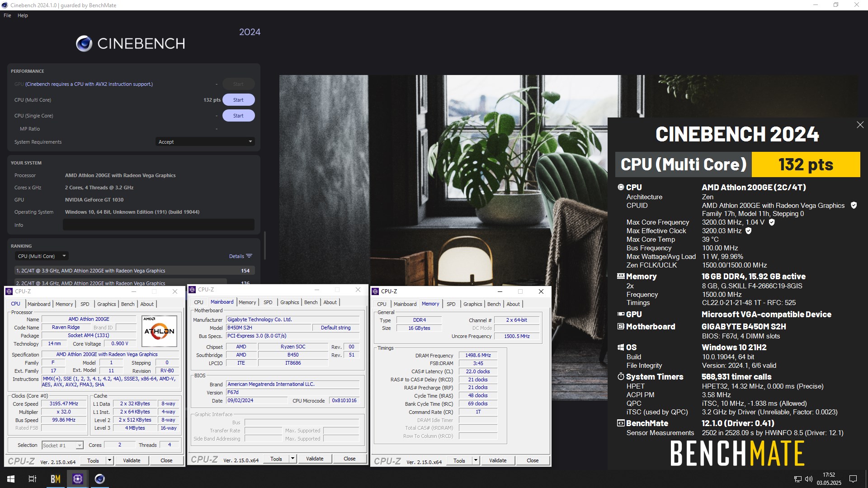Expand Tools dropdown arrow in left CPU-Z
Image resolution: width=868 pixels, height=488 pixels.
click(109, 460)
